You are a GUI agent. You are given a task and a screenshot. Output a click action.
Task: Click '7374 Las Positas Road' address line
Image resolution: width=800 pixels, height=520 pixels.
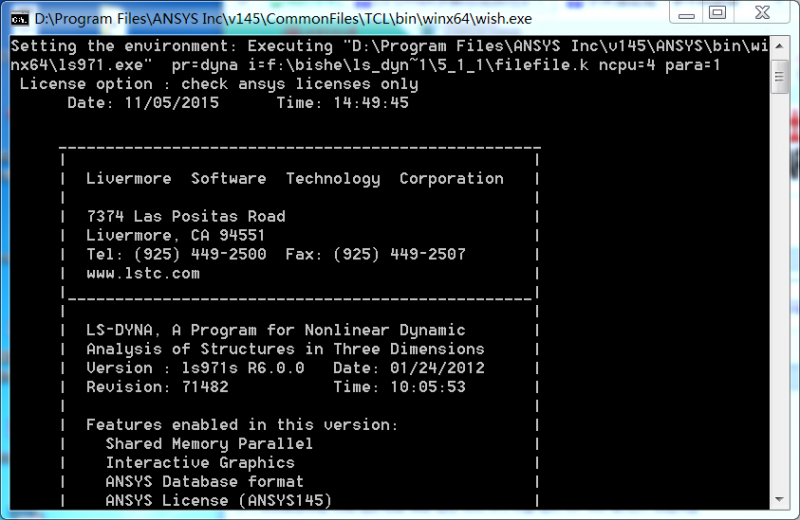pos(186,216)
